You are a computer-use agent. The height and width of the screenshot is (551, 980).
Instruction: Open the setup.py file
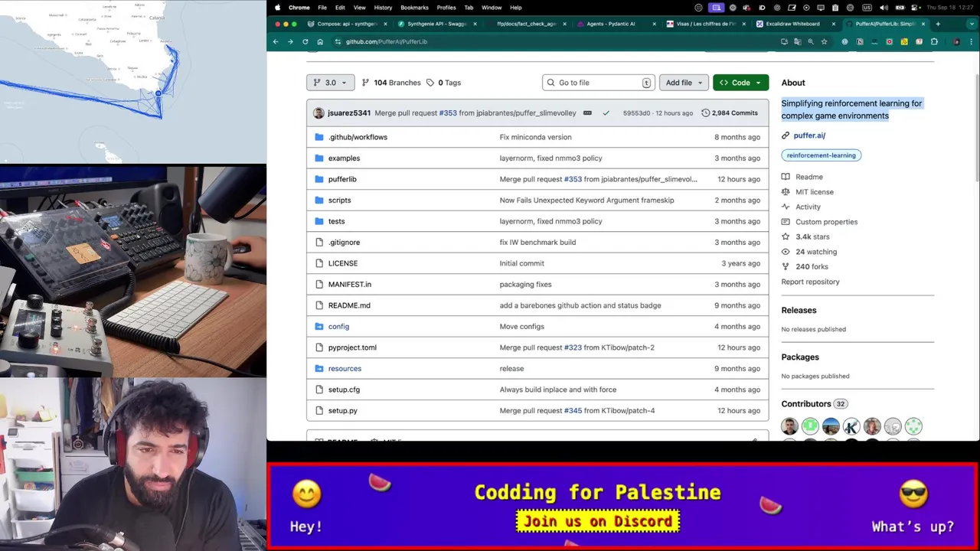[x=343, y=411]
